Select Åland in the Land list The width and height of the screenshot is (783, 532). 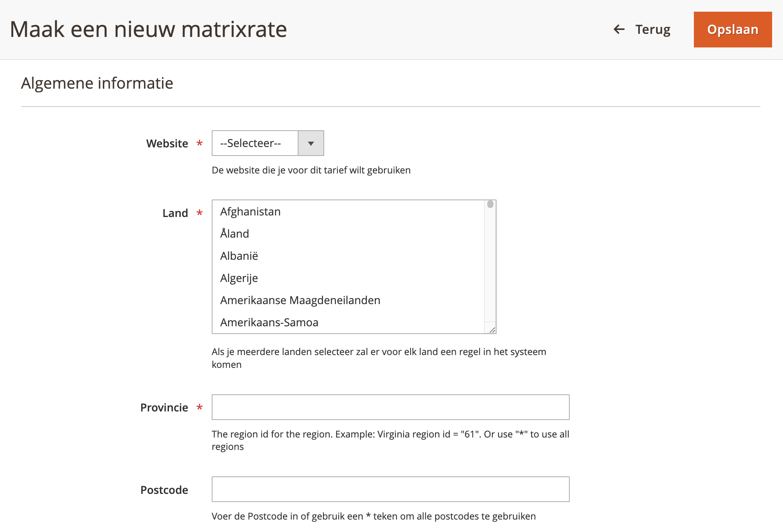click(x=349, y=234)
